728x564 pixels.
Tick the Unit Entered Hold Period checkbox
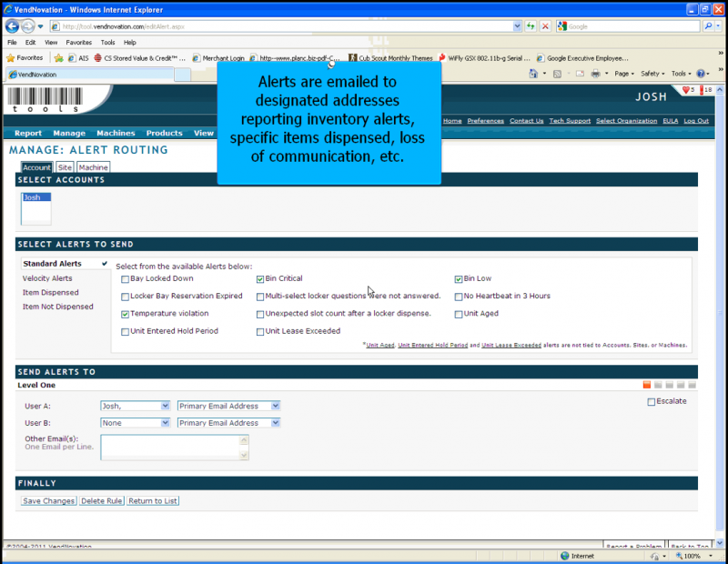coord(125,332)
